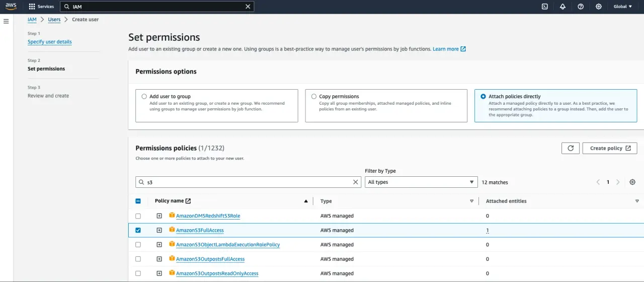Click the external link icon beside Policy name

[188, 201]
